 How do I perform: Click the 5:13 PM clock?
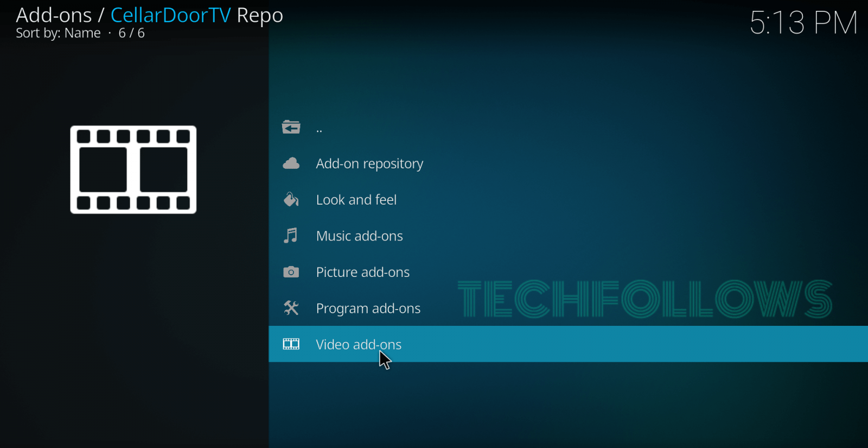[x=803, y=23]
